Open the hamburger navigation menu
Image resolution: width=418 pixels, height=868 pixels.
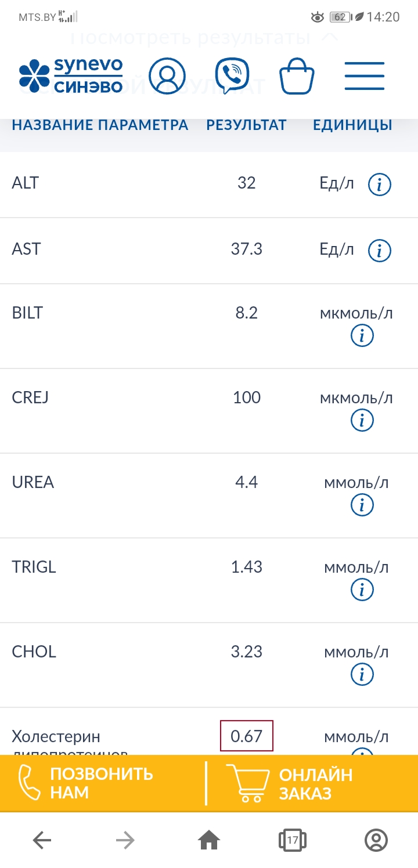click(365, 76)
